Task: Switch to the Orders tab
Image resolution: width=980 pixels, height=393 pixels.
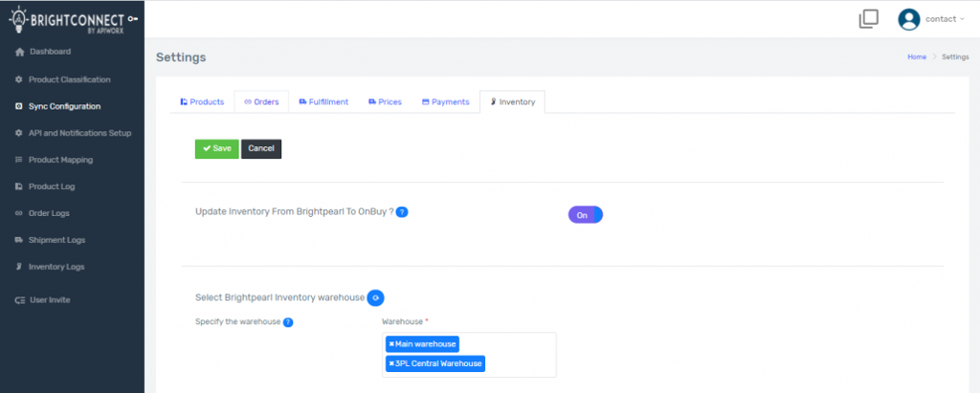Action: click(x=261, y=102)
